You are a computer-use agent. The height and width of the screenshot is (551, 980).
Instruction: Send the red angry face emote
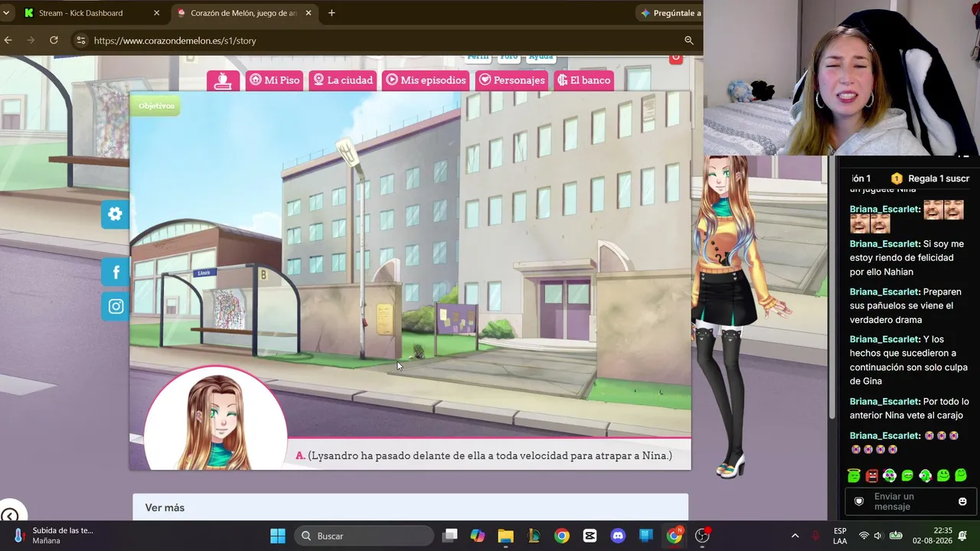point(872,476)
